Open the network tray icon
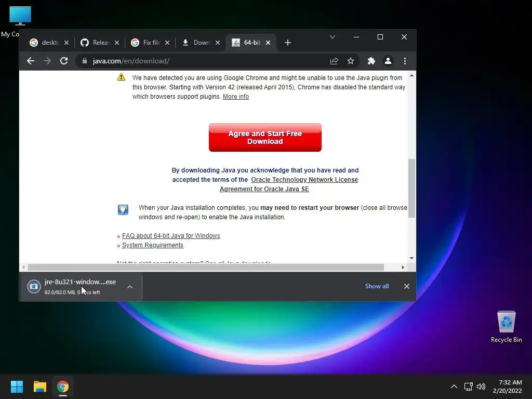The height and width of the screenshot is (399, 532). [x=469, y=387]
